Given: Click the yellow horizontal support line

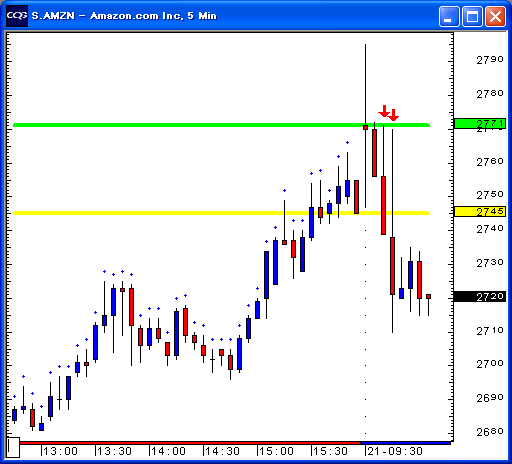Looking at the screenshot, I should point(221,213).
